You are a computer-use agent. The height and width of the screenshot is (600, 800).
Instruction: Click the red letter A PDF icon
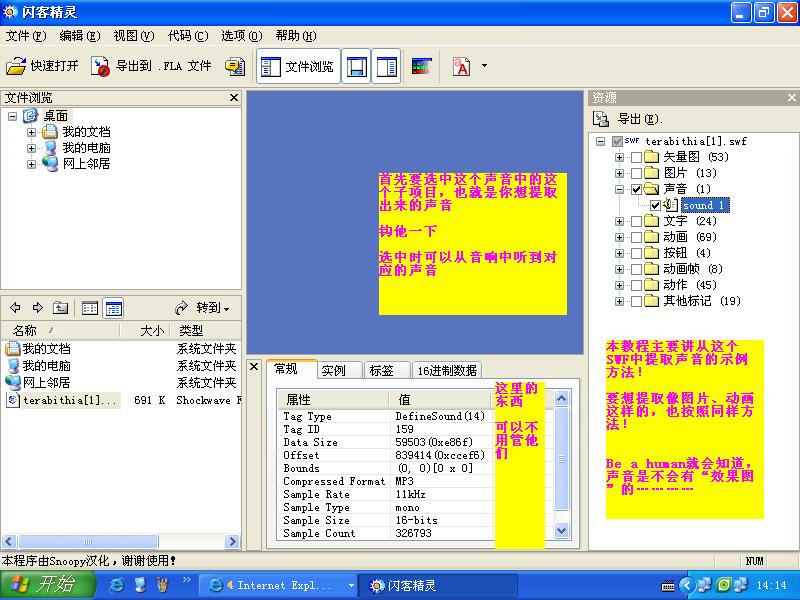point(461,66)
